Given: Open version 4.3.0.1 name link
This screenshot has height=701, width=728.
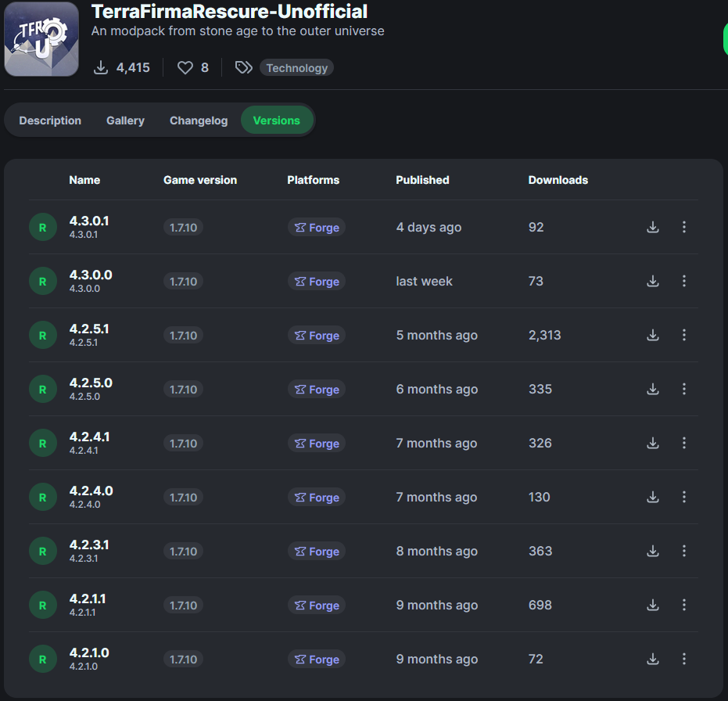Looking at the screenshot, I should click(89, 221).
